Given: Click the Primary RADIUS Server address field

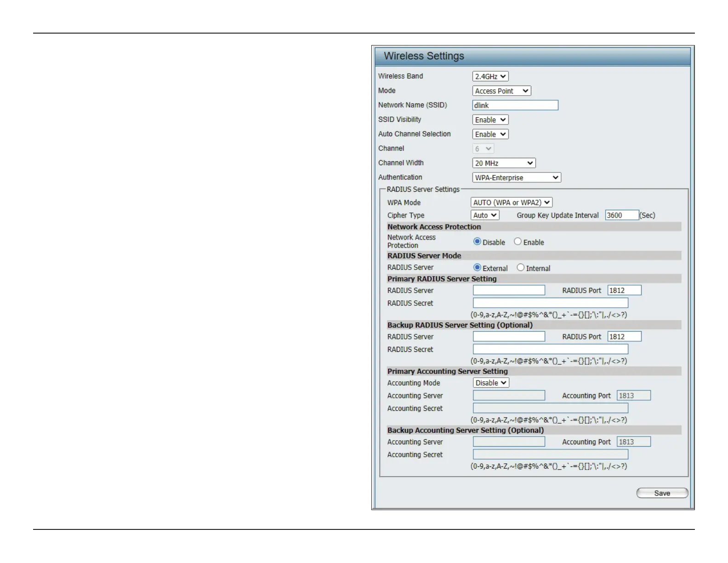Looking at the screenshot, I should 509,290.
